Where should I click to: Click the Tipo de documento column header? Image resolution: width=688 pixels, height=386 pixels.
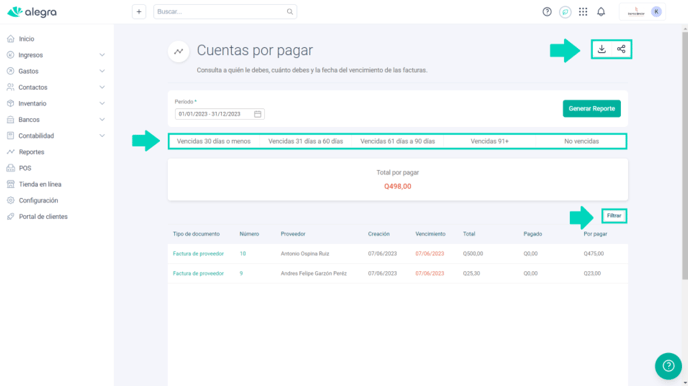click(x=196, y=234)
